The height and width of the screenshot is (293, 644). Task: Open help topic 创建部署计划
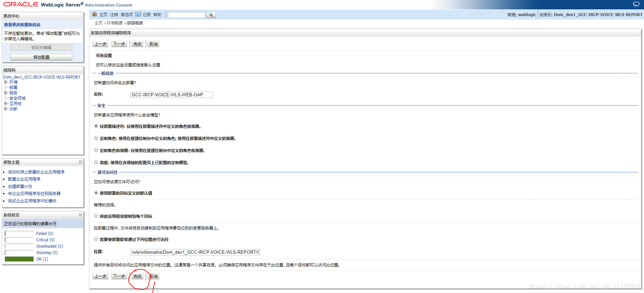click(20, 186)
